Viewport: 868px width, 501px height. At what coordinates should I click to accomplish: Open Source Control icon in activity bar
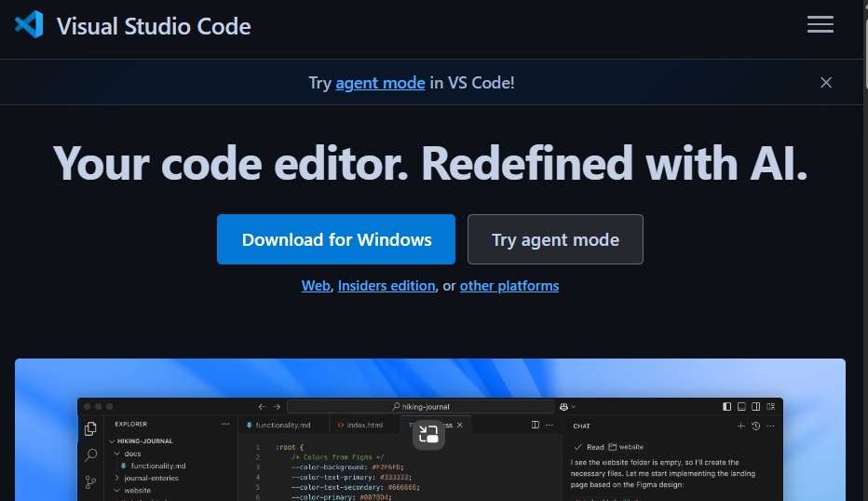90,482
